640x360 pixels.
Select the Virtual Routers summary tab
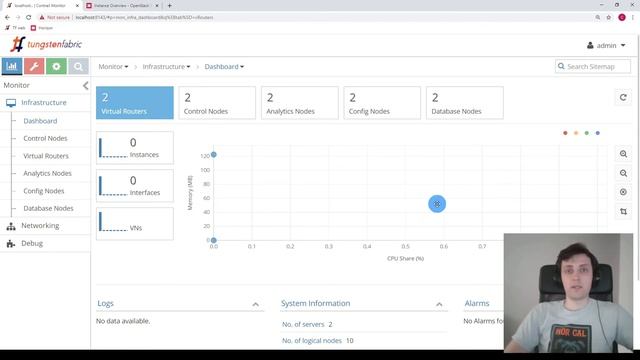(x=135, y=103)
